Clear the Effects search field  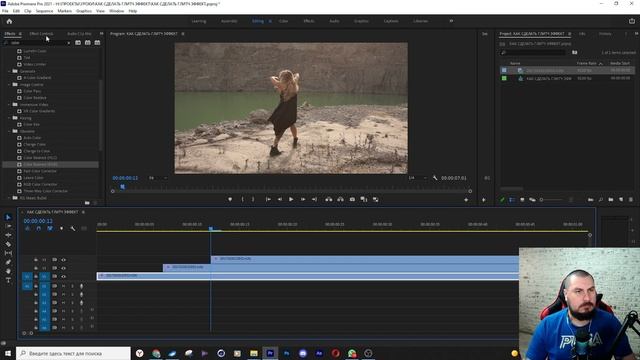click(69, 43)
